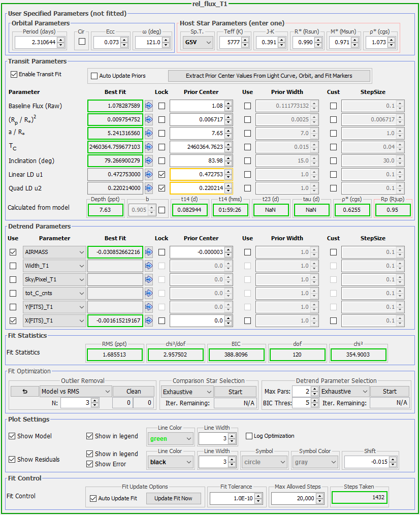Image resolution: width=420 pixels, height=515 pixels.
Task: Click the Tc best fit copy arrow icon
Action: tap(149, 147)
